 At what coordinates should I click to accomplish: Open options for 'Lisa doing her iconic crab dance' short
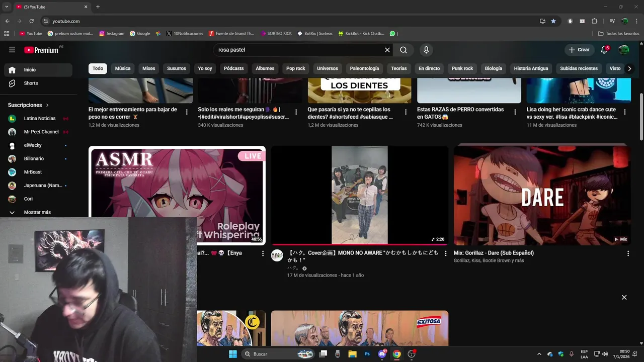pos(625,112)
